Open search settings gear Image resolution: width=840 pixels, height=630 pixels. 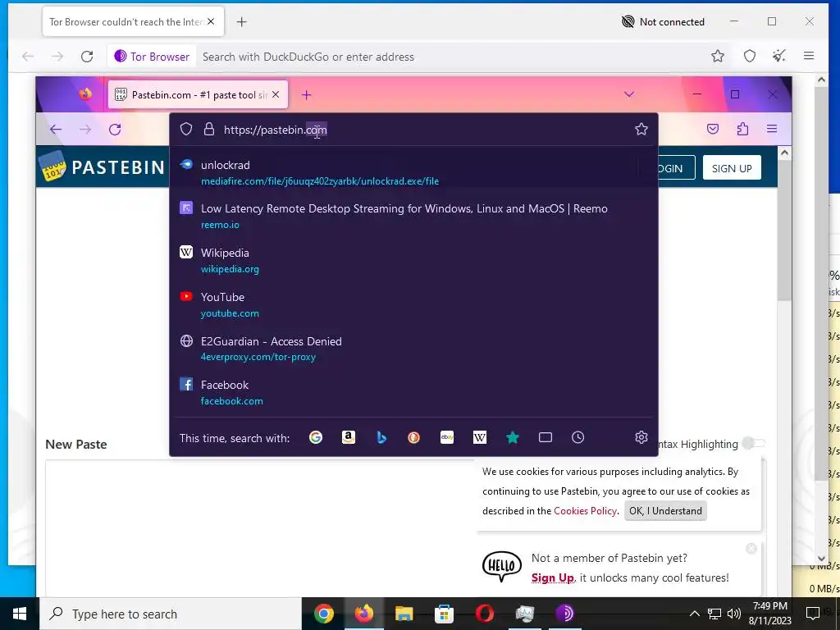point(641,438)
